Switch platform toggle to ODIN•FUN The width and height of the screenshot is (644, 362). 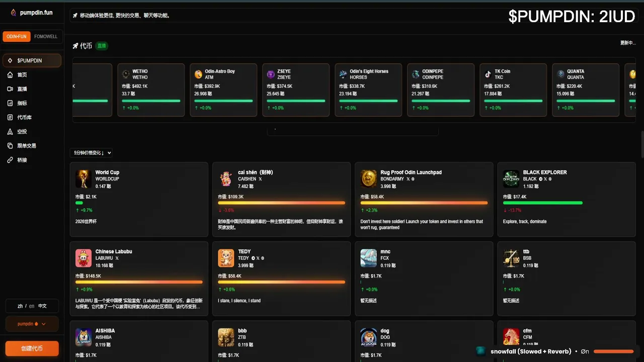click(17, 37)
